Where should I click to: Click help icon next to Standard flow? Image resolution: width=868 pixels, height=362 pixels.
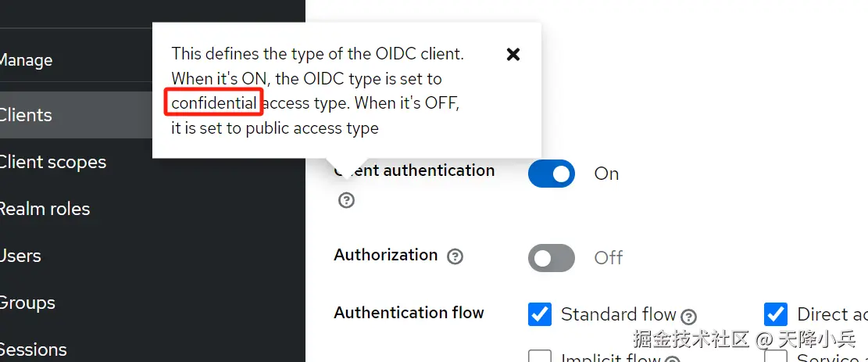(x=688, y=317)
